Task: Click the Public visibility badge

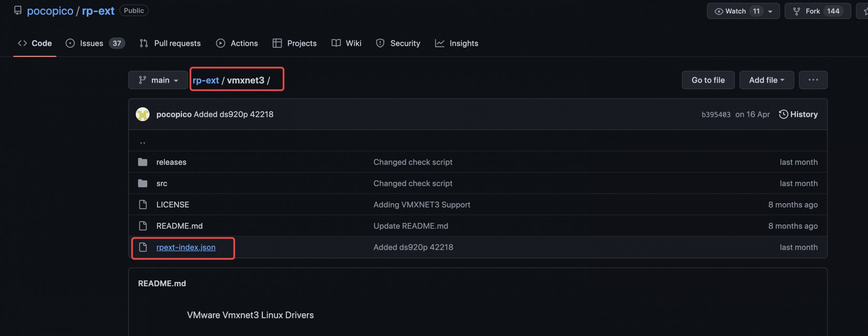Action: tap(134, 11)
